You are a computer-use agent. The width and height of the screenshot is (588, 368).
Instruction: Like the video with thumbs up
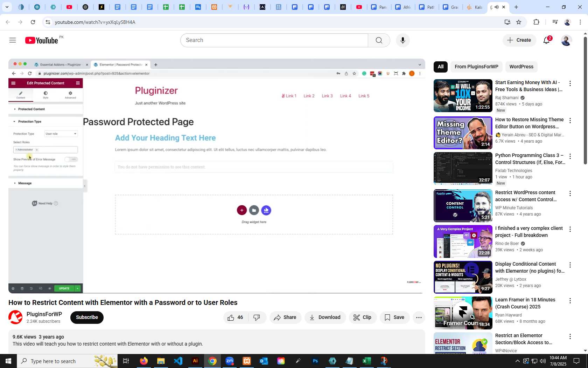click(236, 318)
